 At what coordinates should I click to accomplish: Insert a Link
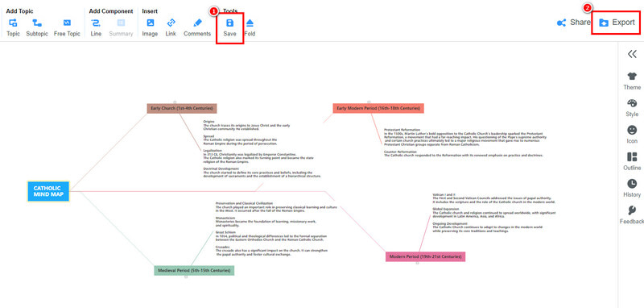(x=171, y=27)
